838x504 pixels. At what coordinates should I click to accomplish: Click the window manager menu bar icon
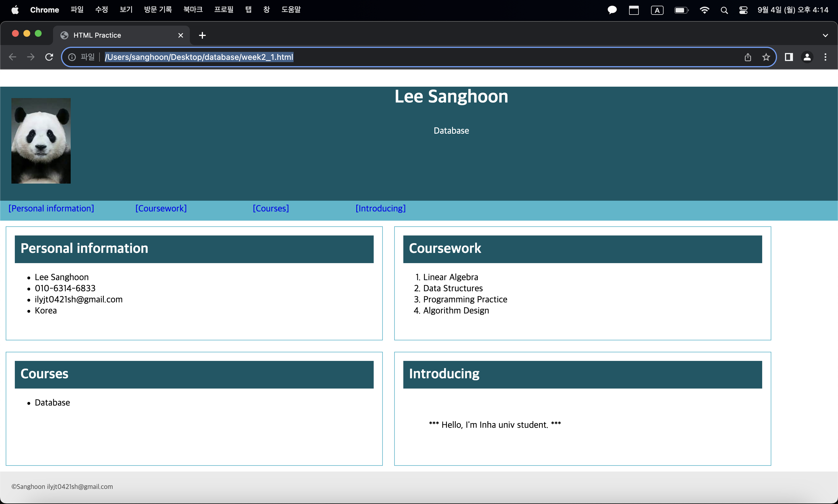click(634, 10)
